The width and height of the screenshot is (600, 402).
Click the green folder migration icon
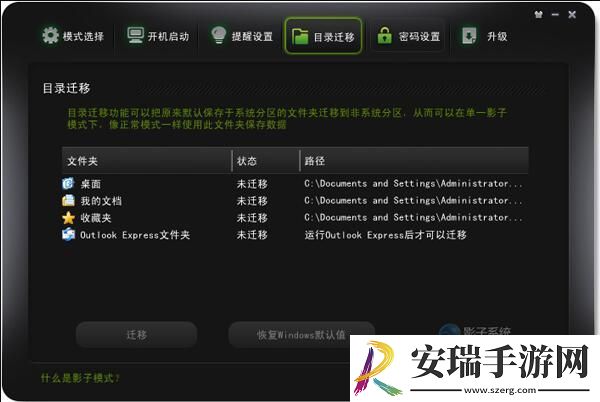click(300, 37)
